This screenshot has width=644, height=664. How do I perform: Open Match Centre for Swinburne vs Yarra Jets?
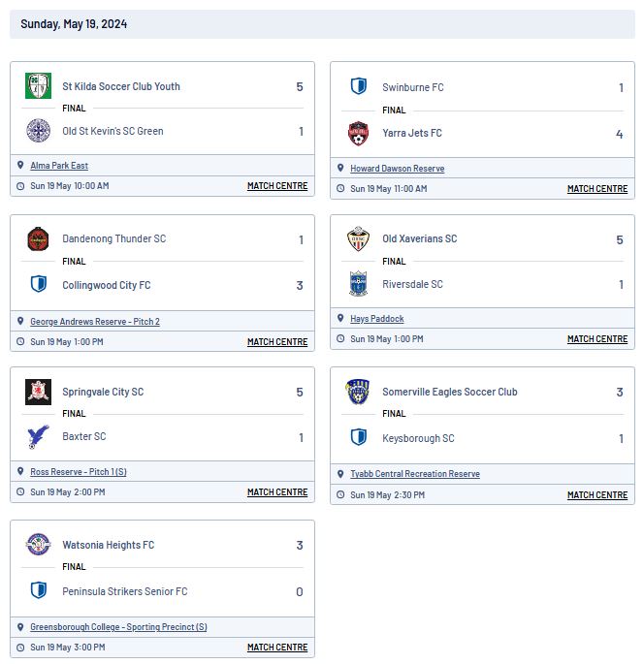(x=597, y=189)
